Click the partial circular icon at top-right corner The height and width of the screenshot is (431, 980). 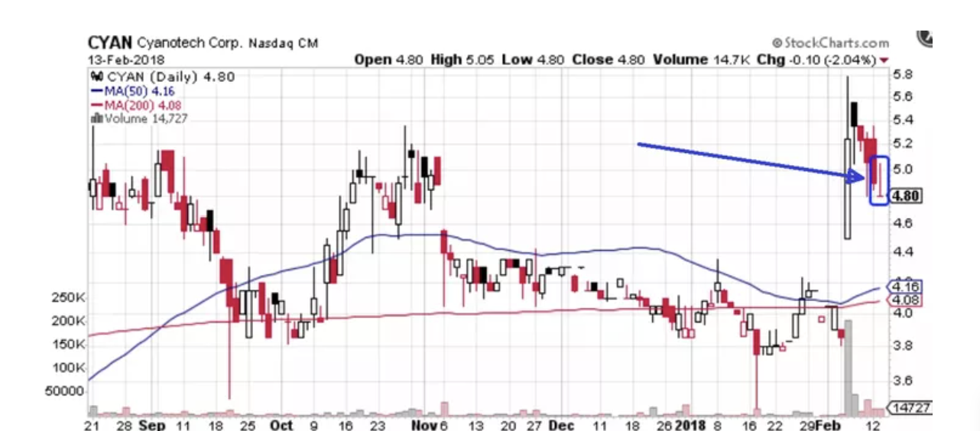(x=925, y=37)
